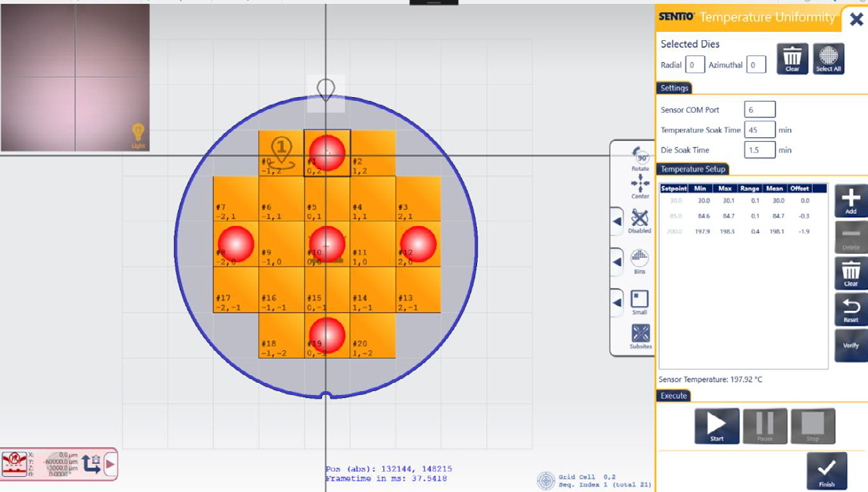Expand the flyout arrow beside Bins

click(617, 262)
